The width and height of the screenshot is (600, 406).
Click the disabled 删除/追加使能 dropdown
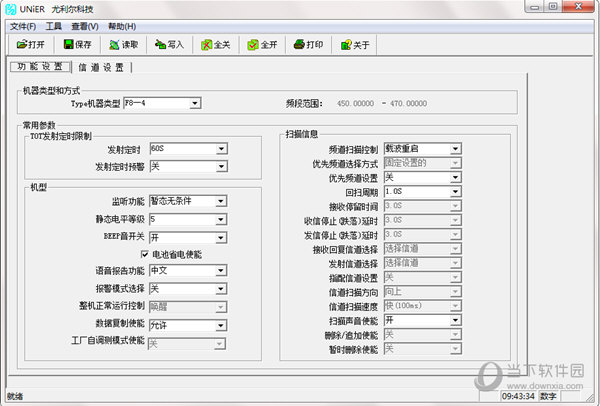coord(422,334)
